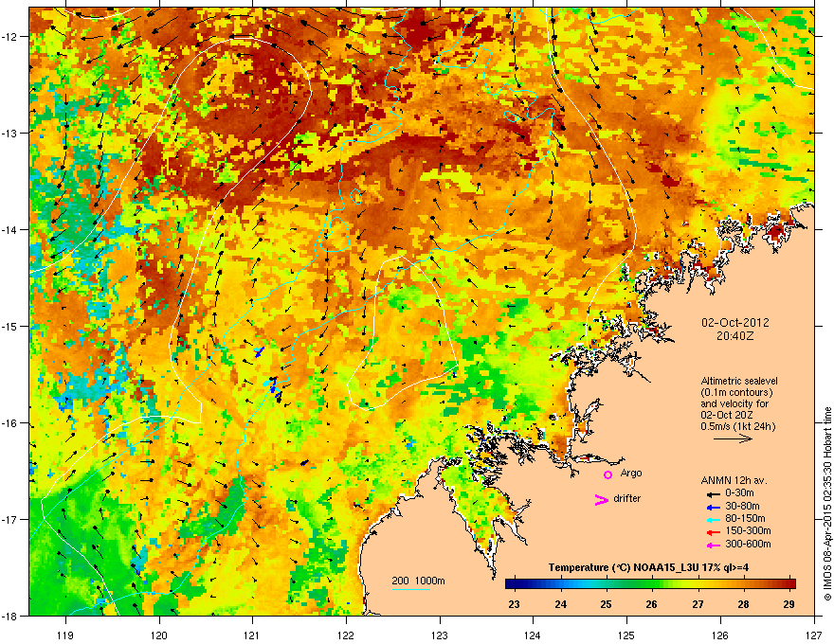Click the 'Altimetric sealevel' legend text
Viewport: 834px width, 644px height.
click(739, 381)
